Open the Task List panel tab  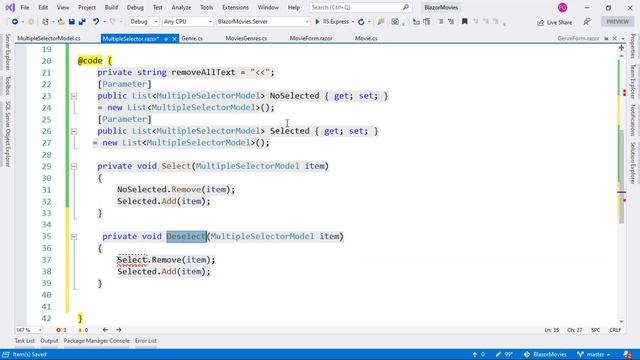24,341
